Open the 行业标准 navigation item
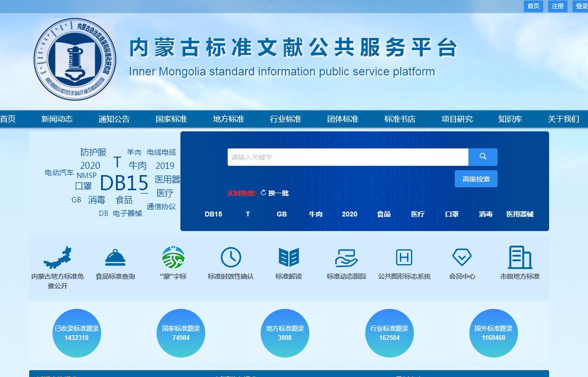 285,119
